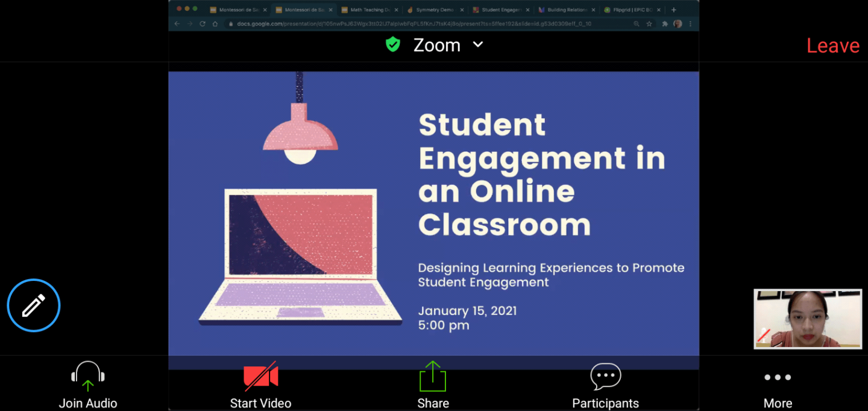Select the annotation pencil tool

pos(33,305)
